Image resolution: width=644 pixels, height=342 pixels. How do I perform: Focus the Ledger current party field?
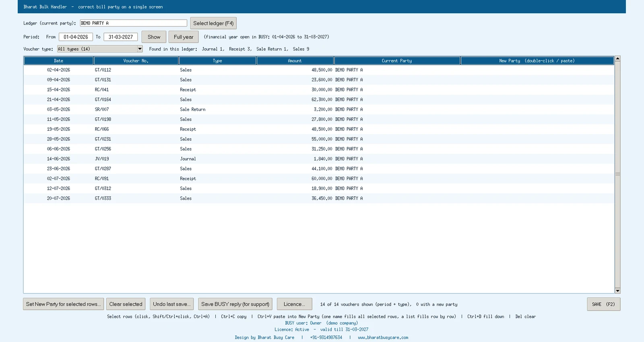134,23
